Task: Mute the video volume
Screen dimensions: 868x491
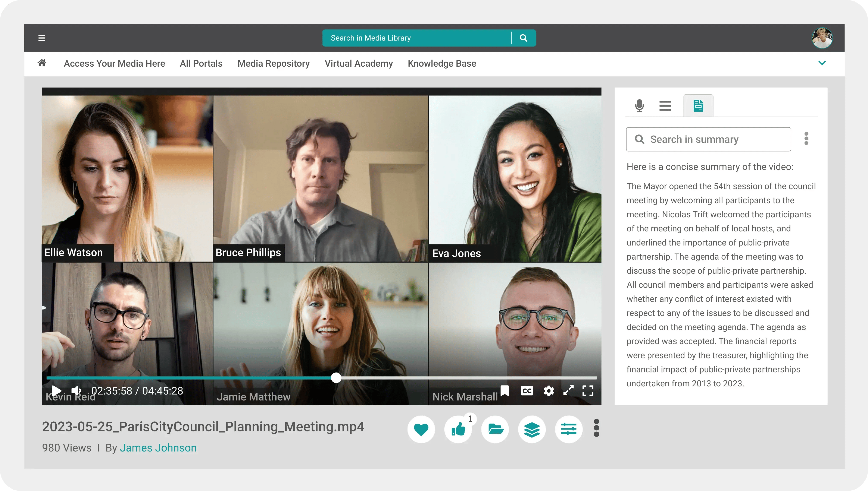Action: coord(76,391)
